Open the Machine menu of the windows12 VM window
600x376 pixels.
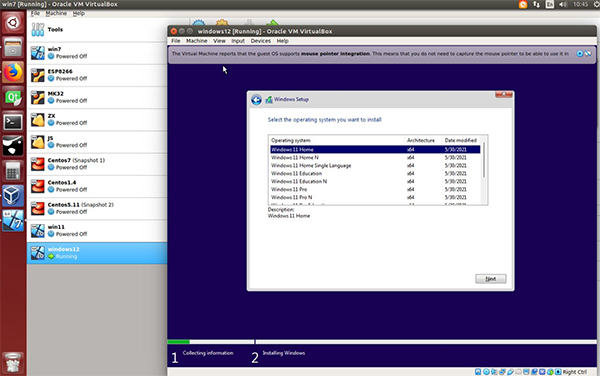197,41
